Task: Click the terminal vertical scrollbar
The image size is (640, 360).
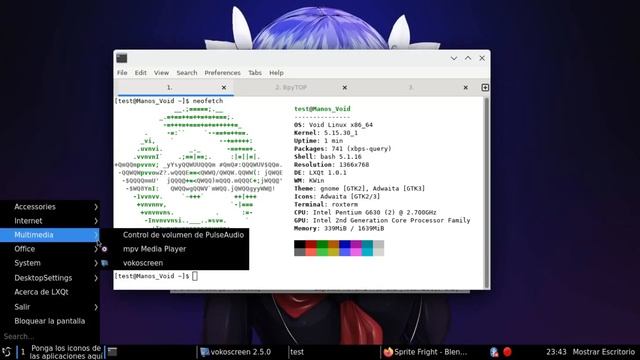Action: pyautogui.click(x=486, y=193)
